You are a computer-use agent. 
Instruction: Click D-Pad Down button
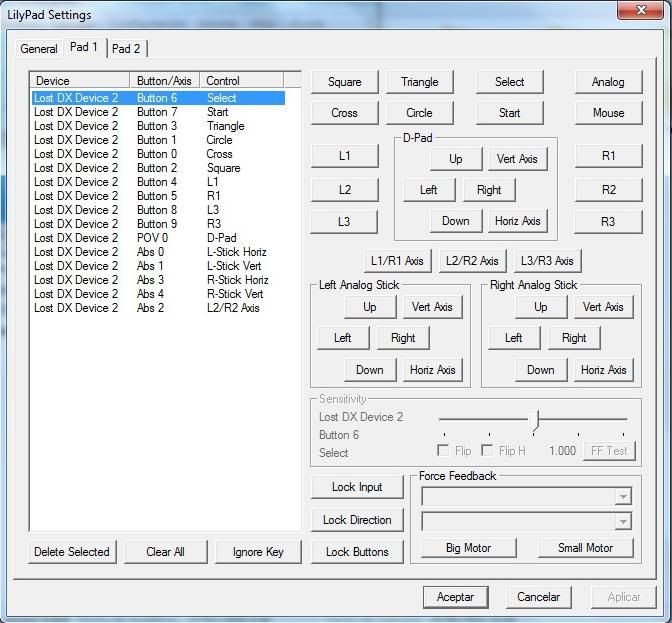[x=456, y=221]
